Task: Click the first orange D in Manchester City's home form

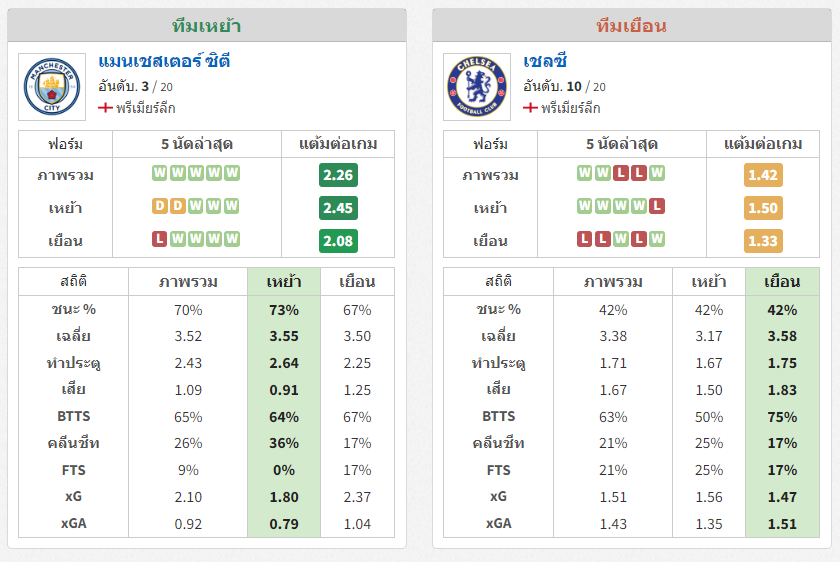Action: [160, 206]
